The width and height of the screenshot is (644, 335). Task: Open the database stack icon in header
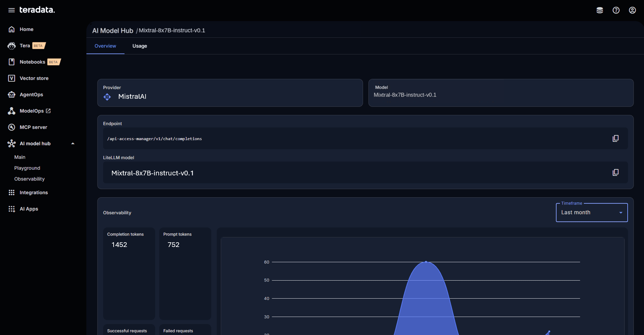pyautogui.click(x=600, y=10)
